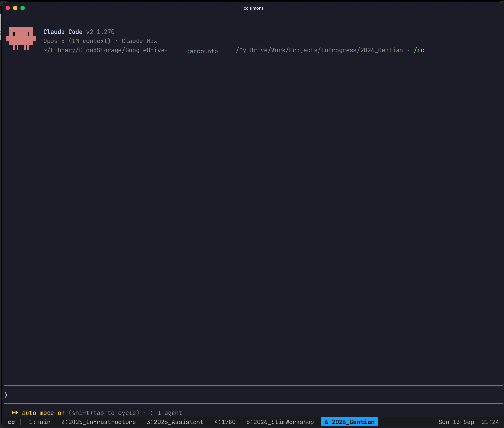
Task: Maximize the terminal with green button
Action: 23,8
